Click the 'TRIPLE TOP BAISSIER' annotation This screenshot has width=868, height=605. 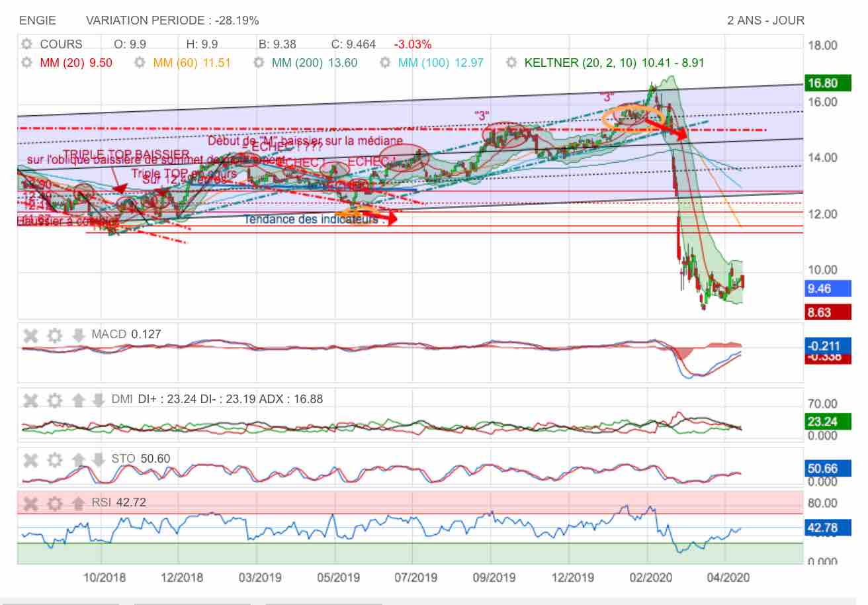click(126, 154)
